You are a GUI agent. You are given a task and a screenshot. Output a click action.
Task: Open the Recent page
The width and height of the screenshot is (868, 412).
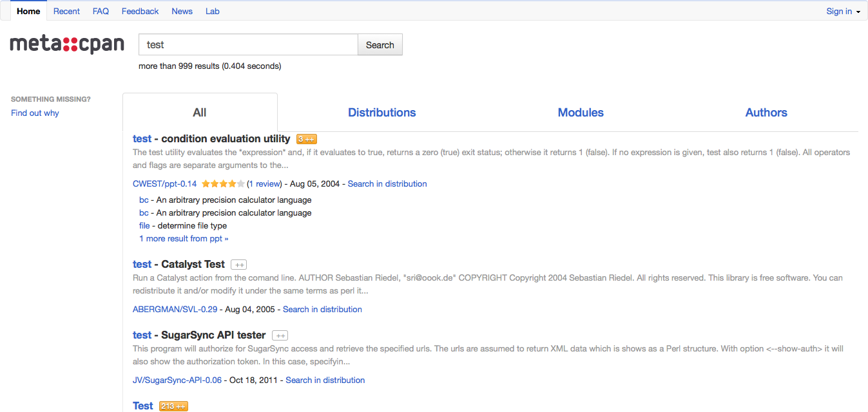[x=66, y=11]
